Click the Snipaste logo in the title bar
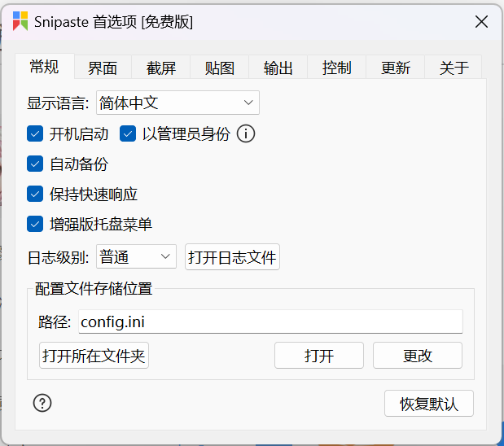Image resolution: width=504 pixels, height=446 pixels. [x=20, y=21]
